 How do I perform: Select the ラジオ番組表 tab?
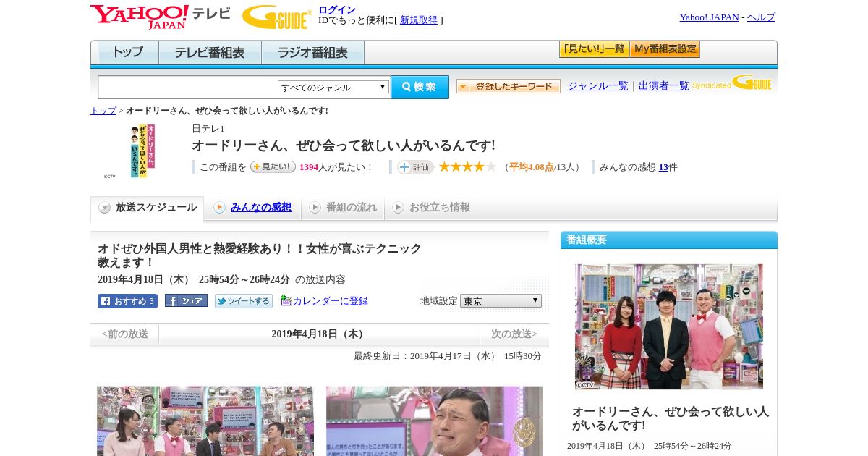312,53
